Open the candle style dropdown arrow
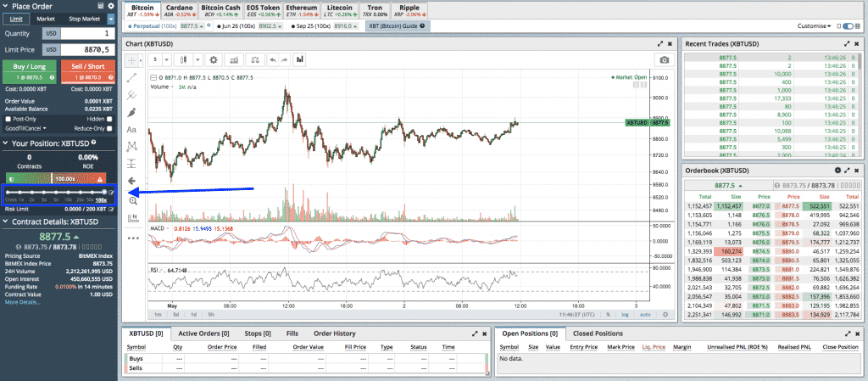Image resolution: width=868 pixels, height=381 pixels. [198, 59]
